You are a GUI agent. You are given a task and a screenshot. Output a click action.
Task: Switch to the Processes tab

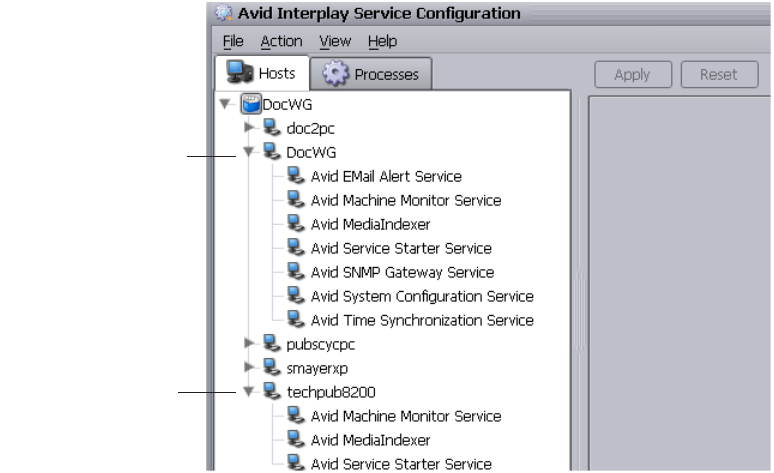[371, 74]
